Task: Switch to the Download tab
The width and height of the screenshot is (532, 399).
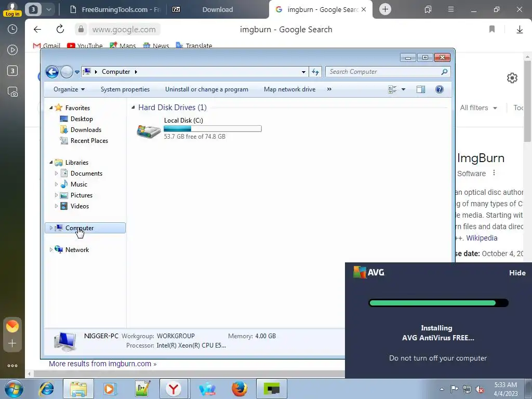Action: [218, 9]
